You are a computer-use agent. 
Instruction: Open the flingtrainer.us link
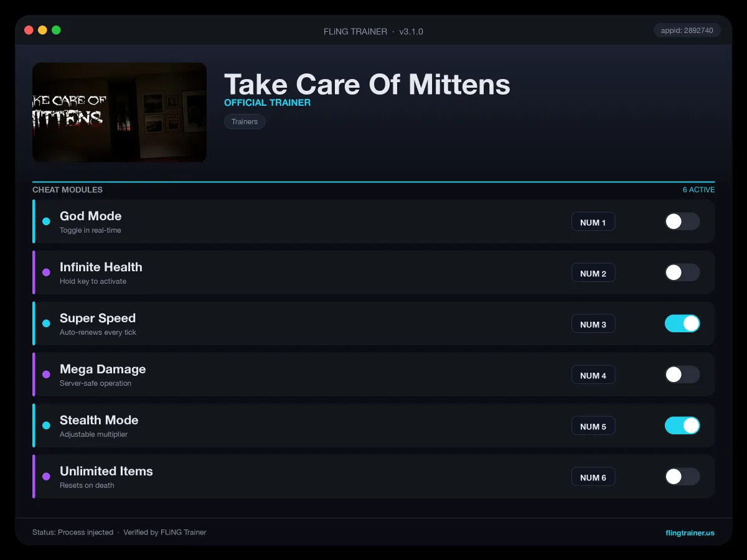690,533
